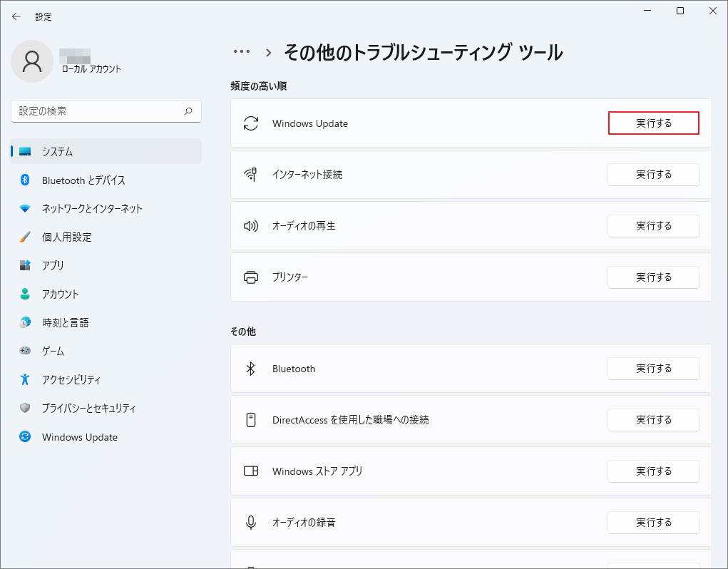
Task: Run the プリンター troubleshooter
Action: click(x=653, y=277)
